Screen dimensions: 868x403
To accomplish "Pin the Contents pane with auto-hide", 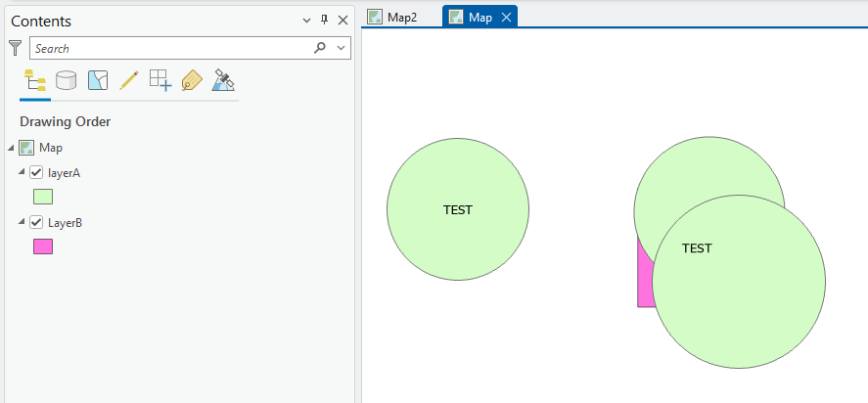I will pos(325,21).
